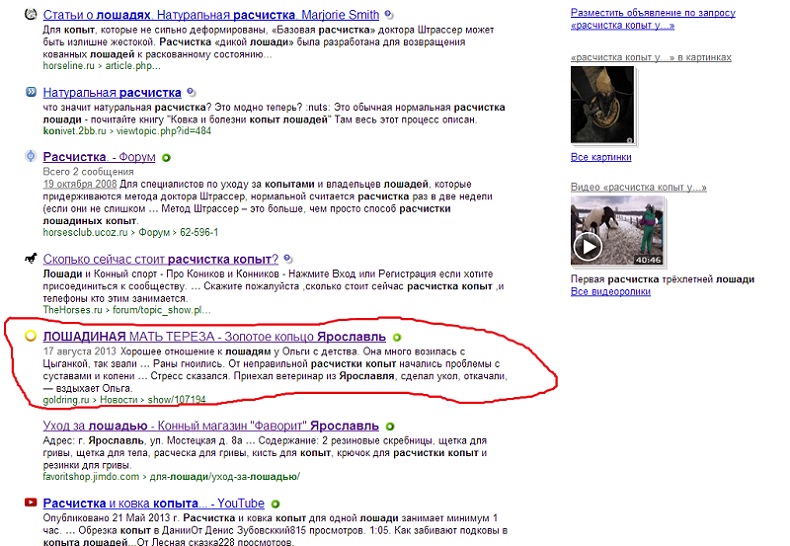The width and height of the screenshot is (790, 546).
Task: Open Статьи о лошадях Натуральная расчистка result
Action: click(x=211, y=15)
